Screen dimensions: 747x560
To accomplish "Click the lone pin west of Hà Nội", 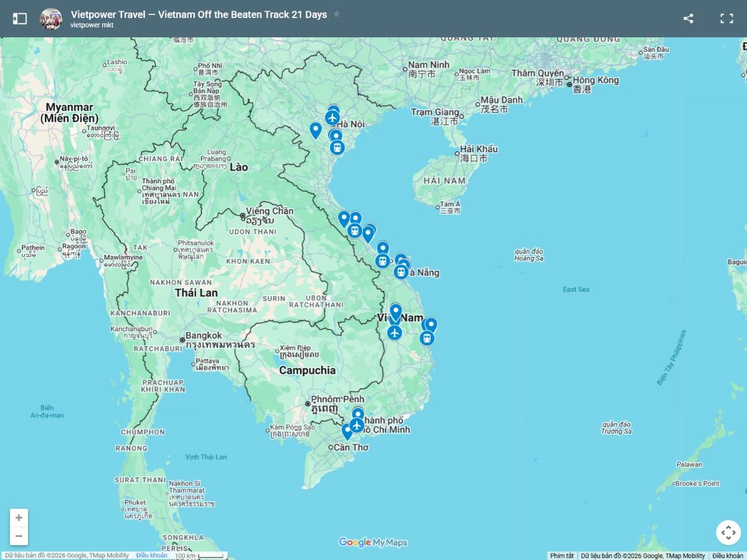I will point(316,130).
